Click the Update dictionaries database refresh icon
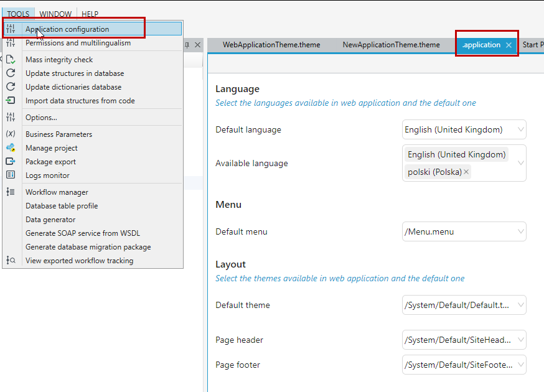Screen dimensions: 544x392 pyautogui.click(x=11, y=86)
